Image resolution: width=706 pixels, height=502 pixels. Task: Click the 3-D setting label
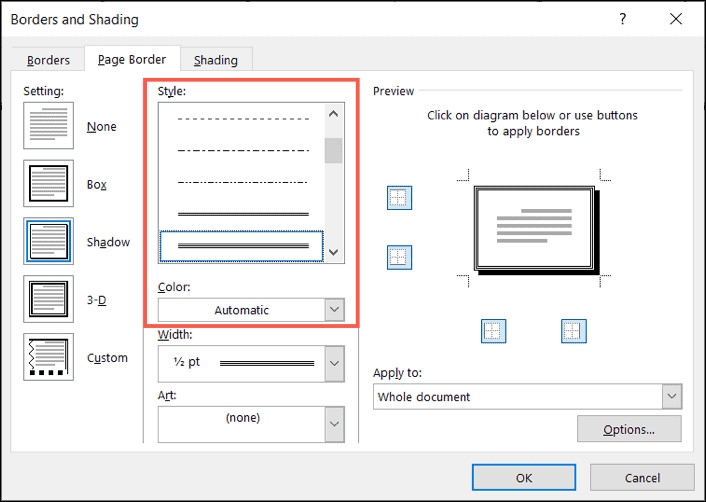pos(96,300)
